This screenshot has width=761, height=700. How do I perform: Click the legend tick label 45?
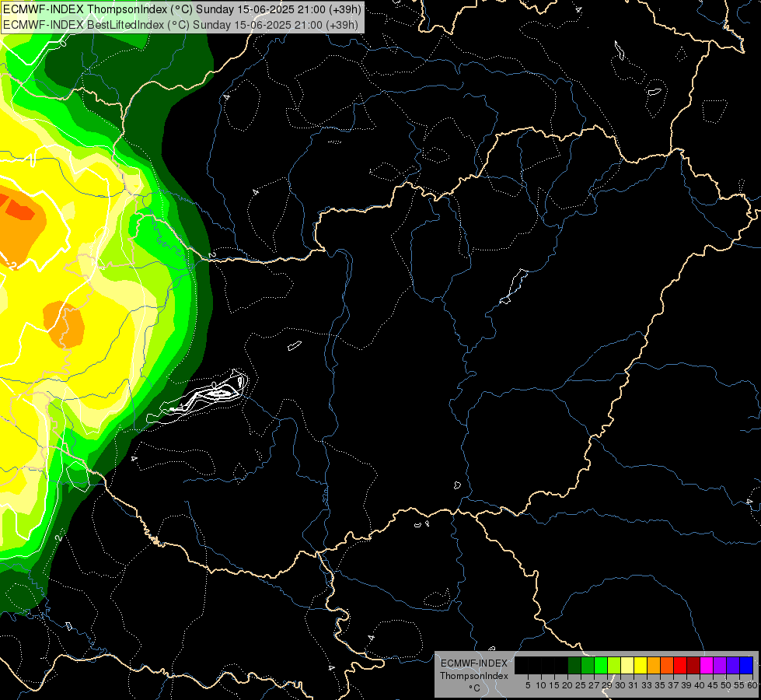pos(713,685)
